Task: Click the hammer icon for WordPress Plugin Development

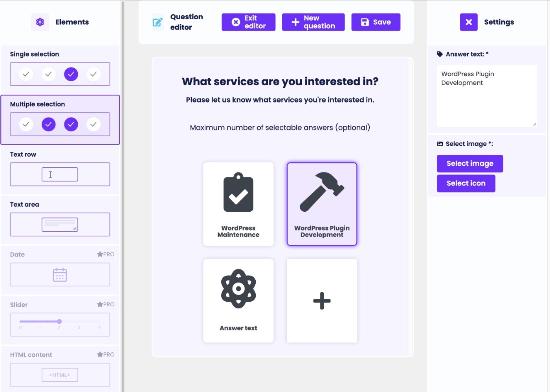Action: (x=322, y=192)
